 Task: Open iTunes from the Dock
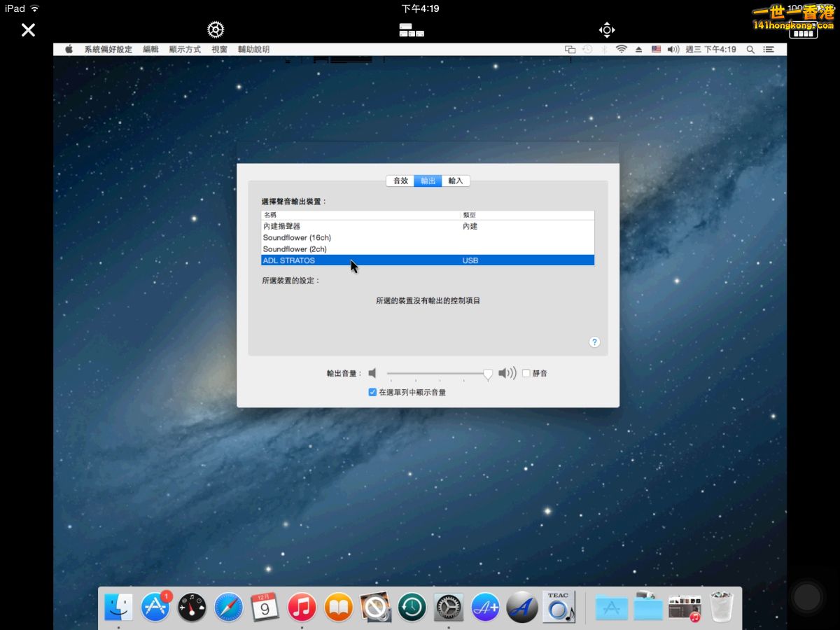pyautogui.click(x=302, y=607)
